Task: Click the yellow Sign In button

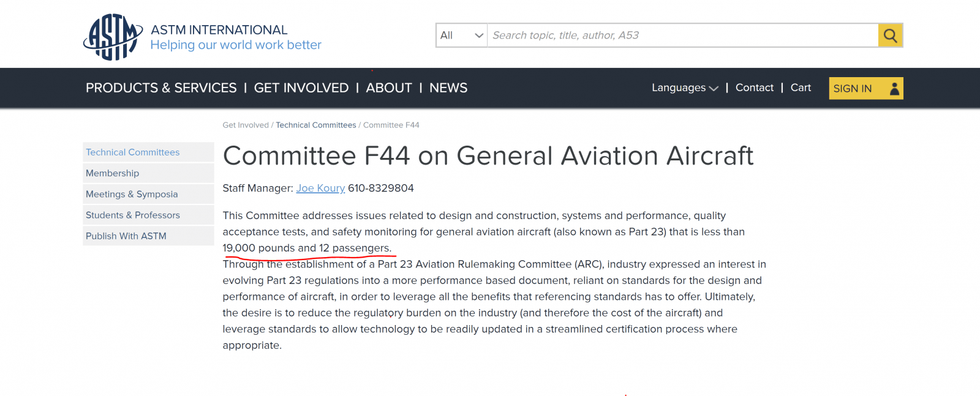Action: [866, 88]
